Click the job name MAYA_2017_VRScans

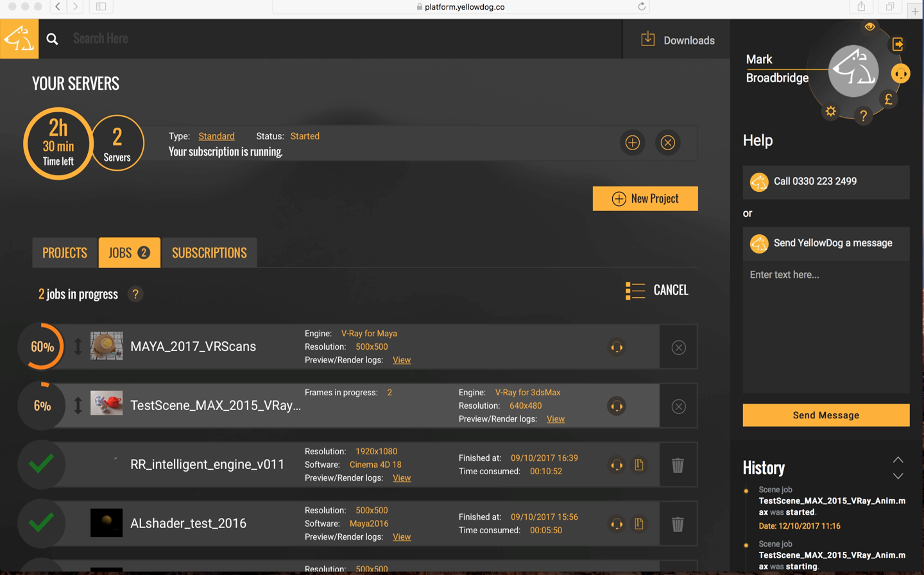(x=193, y=347)
